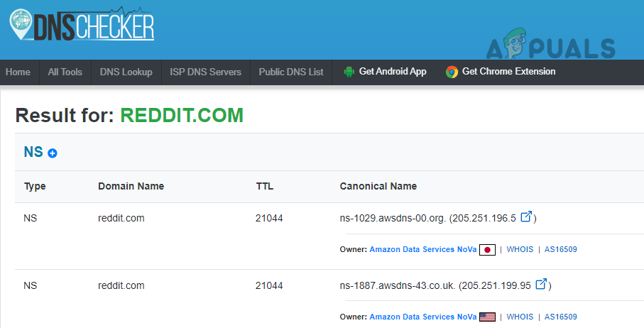This screenshot has width=644, height=328.
Task: Click NS type cell in ns-1029 row
Action: (31, 218)
